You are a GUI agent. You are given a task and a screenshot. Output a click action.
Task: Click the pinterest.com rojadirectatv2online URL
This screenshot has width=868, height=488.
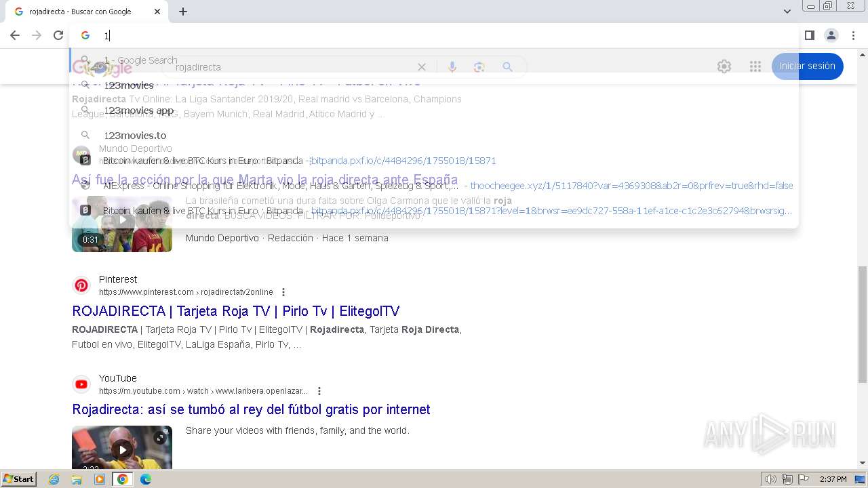[186, 292]
